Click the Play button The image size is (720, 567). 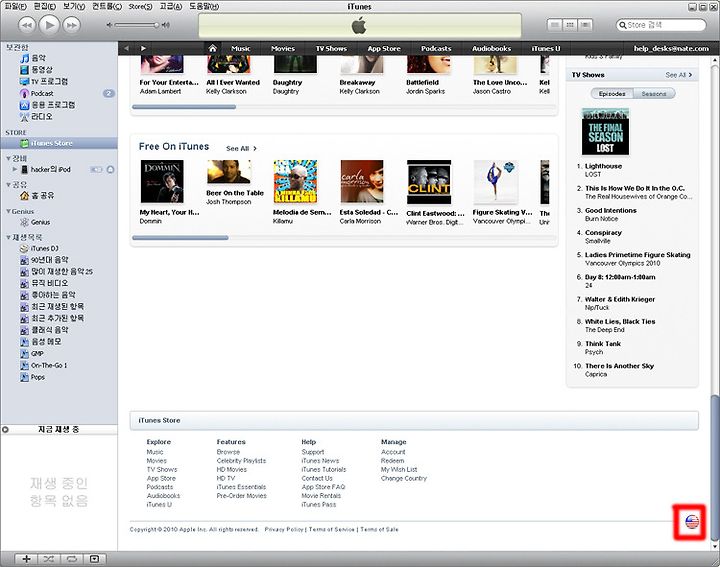pos(50,25)
